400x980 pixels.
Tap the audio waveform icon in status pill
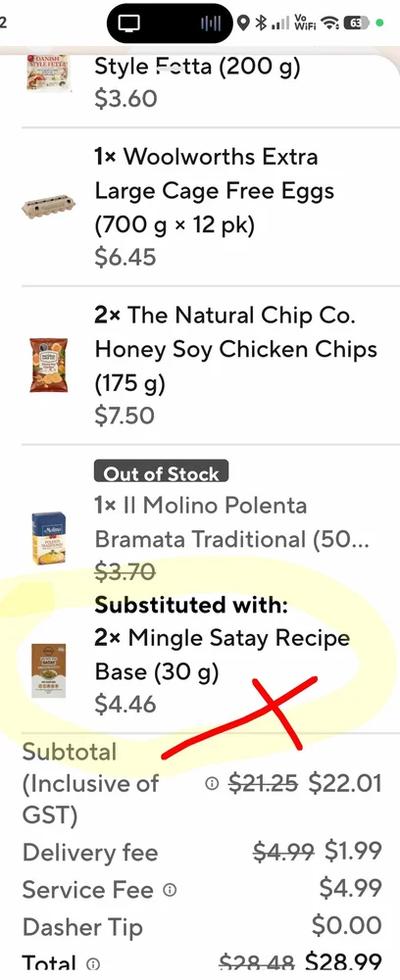click(x=211, y=24)
